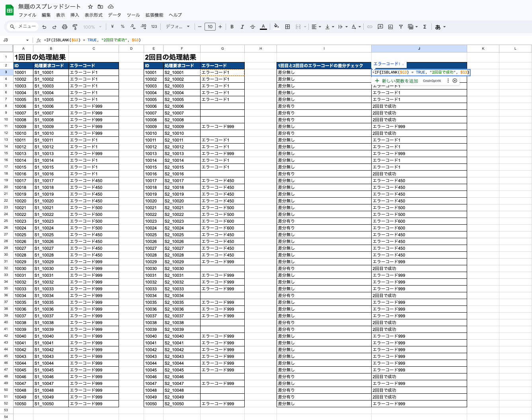Decrease decimal places
Viewport: 532px width, 420px height.
[x=133, y=27]
